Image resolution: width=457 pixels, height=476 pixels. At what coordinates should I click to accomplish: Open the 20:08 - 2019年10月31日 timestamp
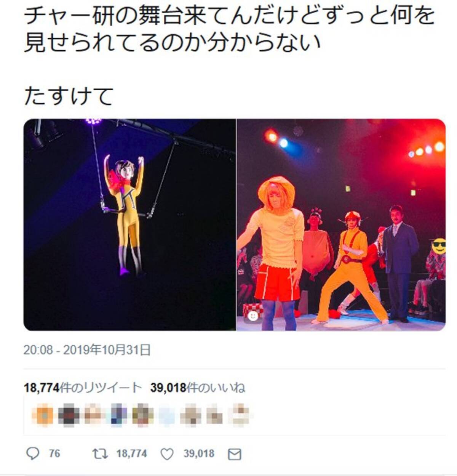[87, 350]
